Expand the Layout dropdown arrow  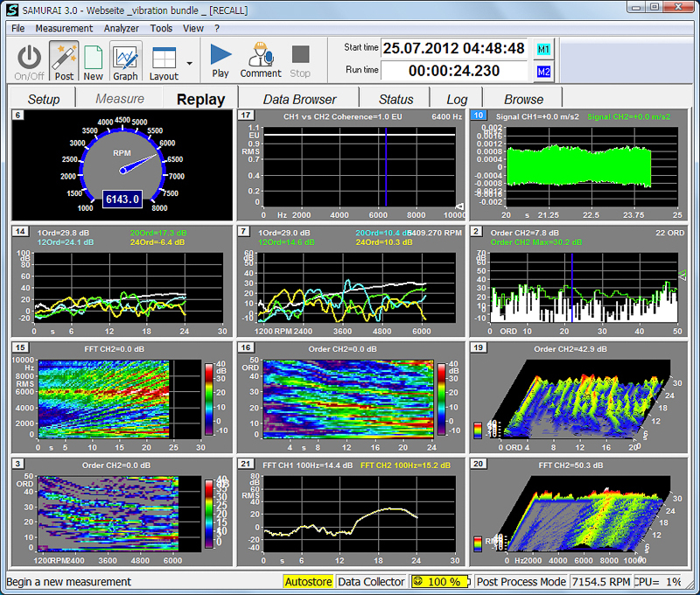(x=190, y=63)
